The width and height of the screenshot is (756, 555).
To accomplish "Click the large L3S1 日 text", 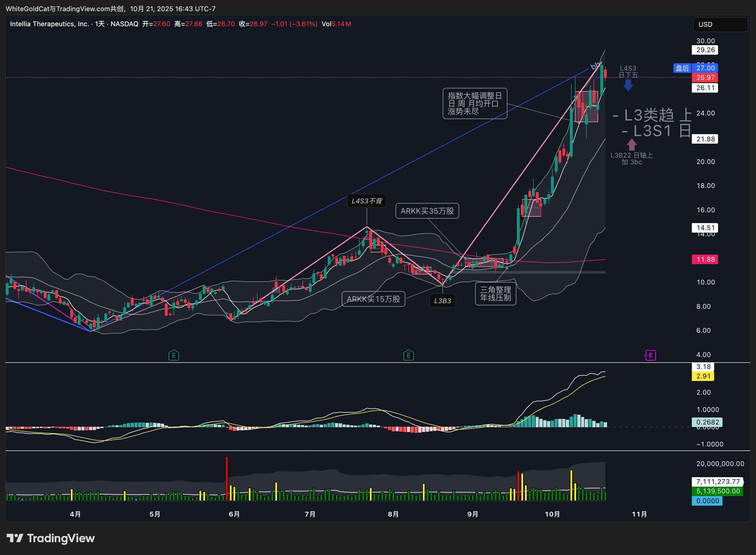I will coord(656,131).
